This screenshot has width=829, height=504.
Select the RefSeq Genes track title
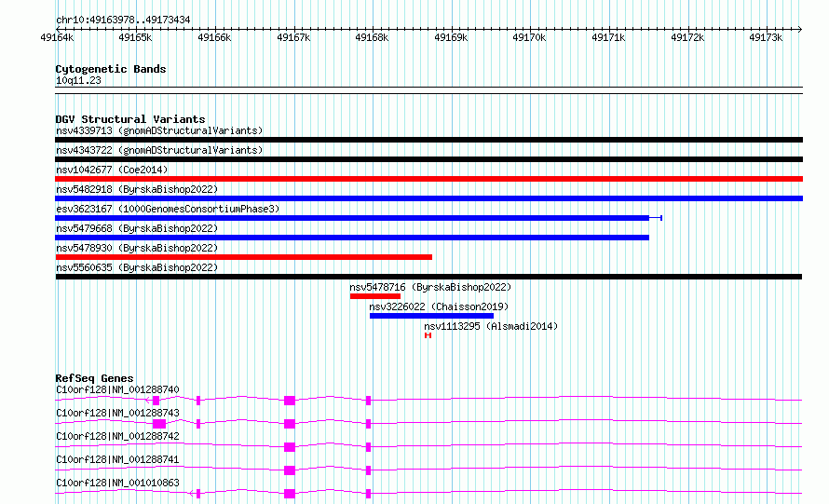(x=95, y=378)
